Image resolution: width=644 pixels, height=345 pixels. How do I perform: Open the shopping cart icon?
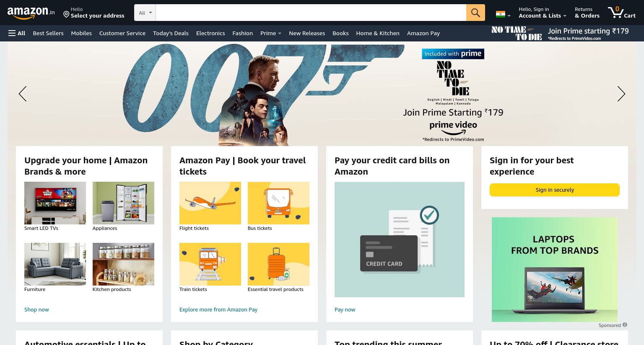[622, 13]
